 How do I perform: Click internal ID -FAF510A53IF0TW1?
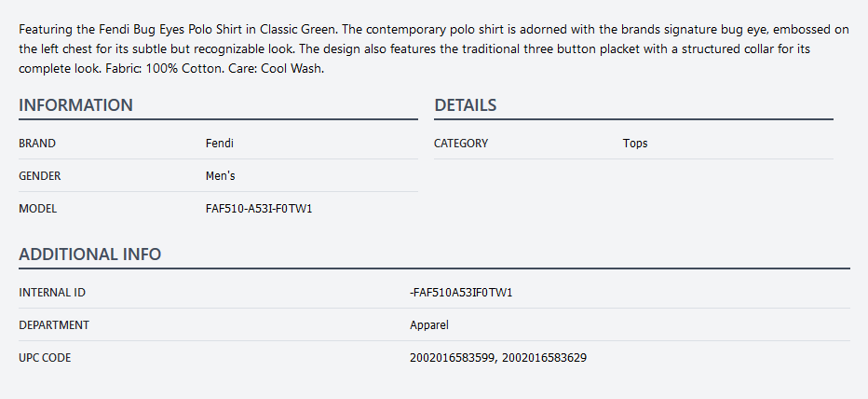coord(461,293)
